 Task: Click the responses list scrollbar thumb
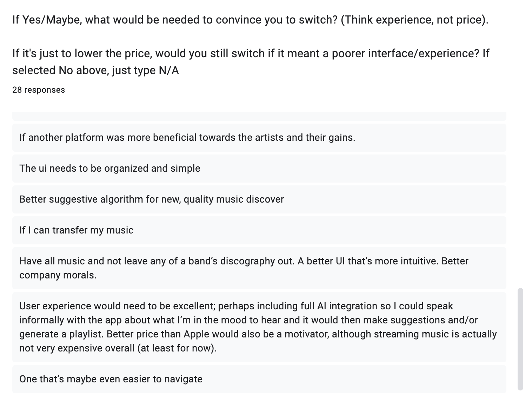(520, 339)
